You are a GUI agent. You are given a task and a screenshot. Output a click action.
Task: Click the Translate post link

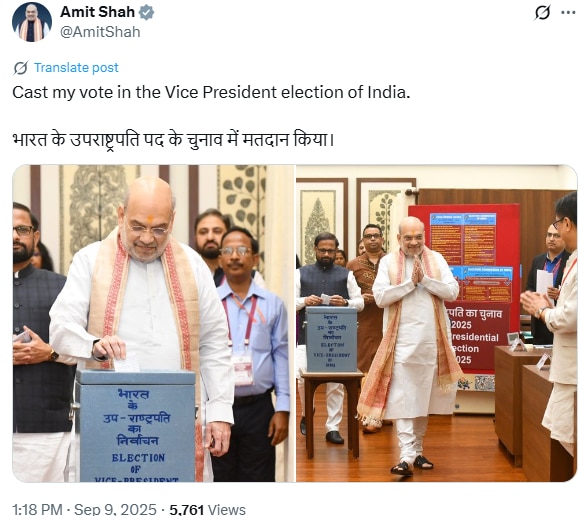click(76, 68)
